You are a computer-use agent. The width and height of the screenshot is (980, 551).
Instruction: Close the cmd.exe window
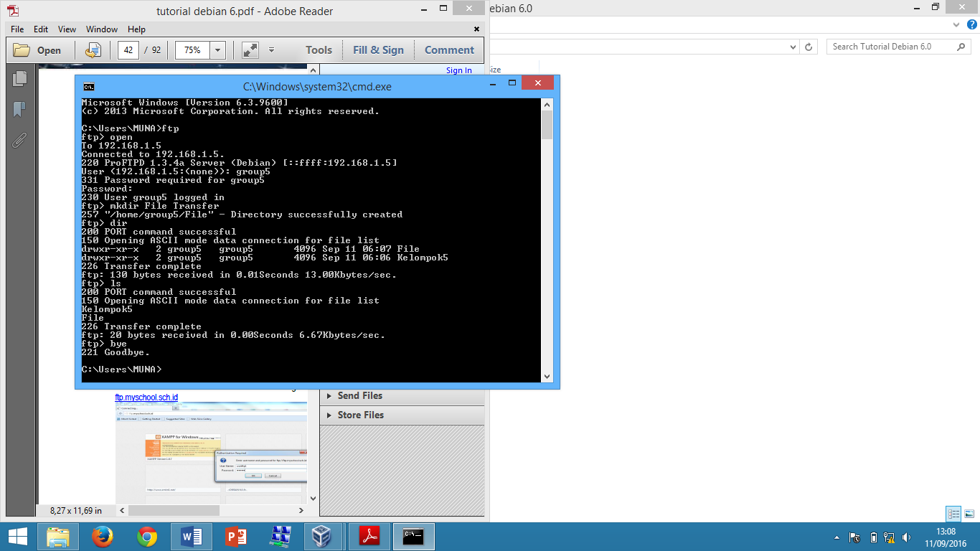tap(537, 83)
